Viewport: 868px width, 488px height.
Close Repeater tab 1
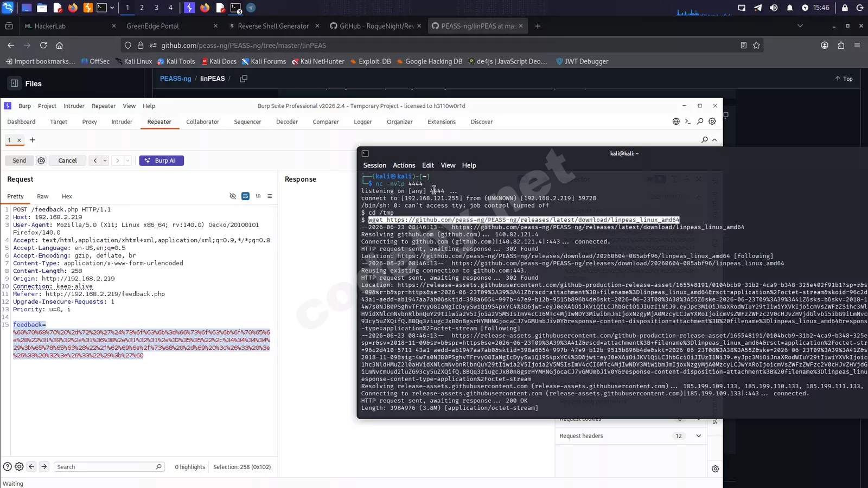(x=19, y=140)
